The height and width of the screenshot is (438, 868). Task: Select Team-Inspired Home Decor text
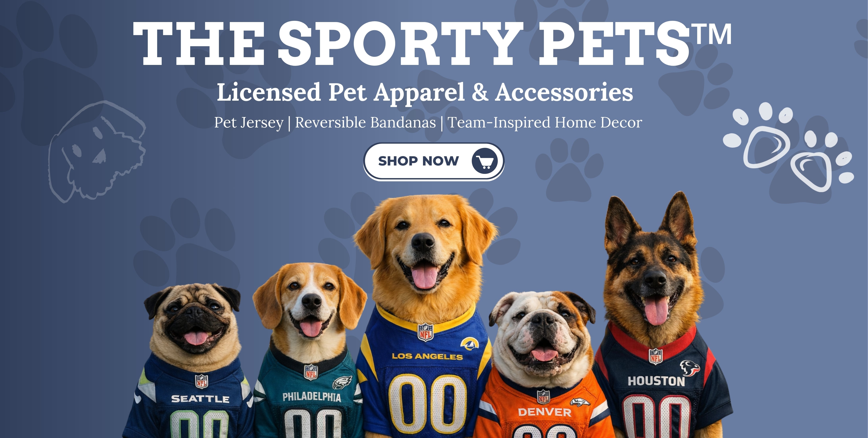click(545, 123)
